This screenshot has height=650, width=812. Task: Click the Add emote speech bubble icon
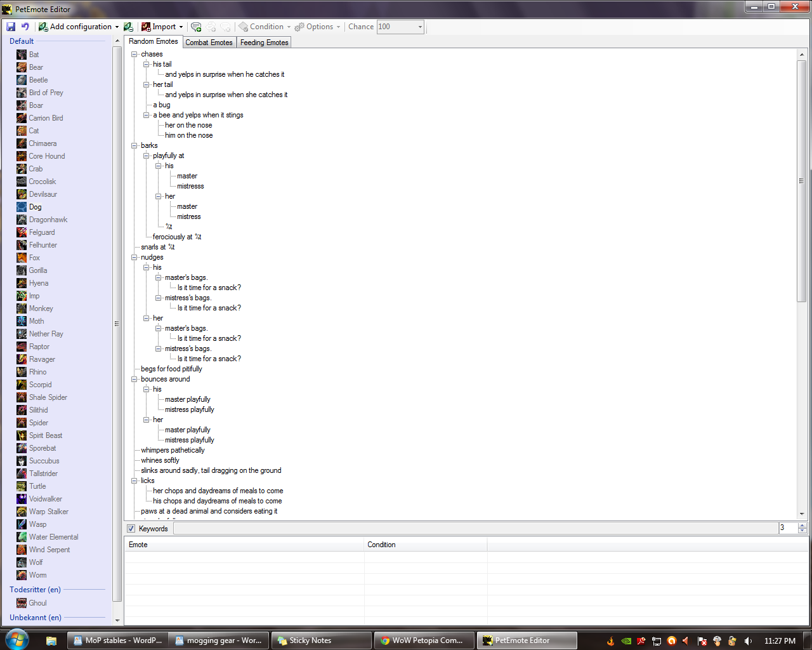[196, 27]
